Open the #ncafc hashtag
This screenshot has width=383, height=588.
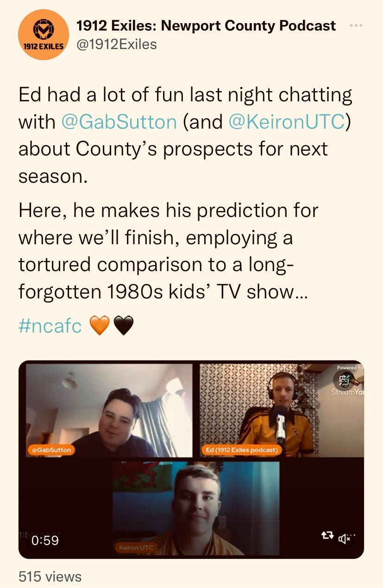pyautogui.click(x=50, y=326)
